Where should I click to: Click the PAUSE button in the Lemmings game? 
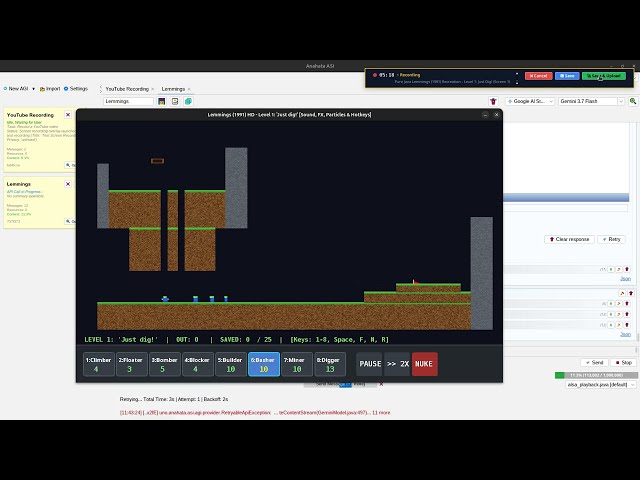pyautogui.click(x=370, y=364)
